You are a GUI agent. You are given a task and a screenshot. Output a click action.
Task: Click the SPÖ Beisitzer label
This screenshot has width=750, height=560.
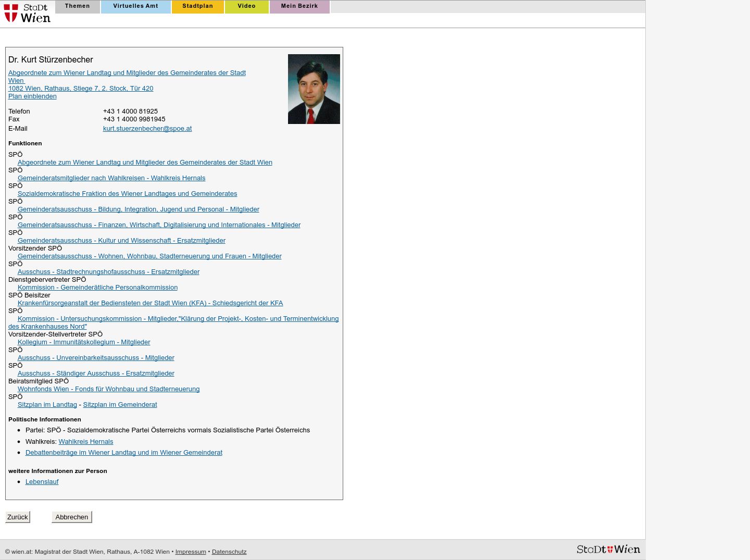(x=29, y=295)
